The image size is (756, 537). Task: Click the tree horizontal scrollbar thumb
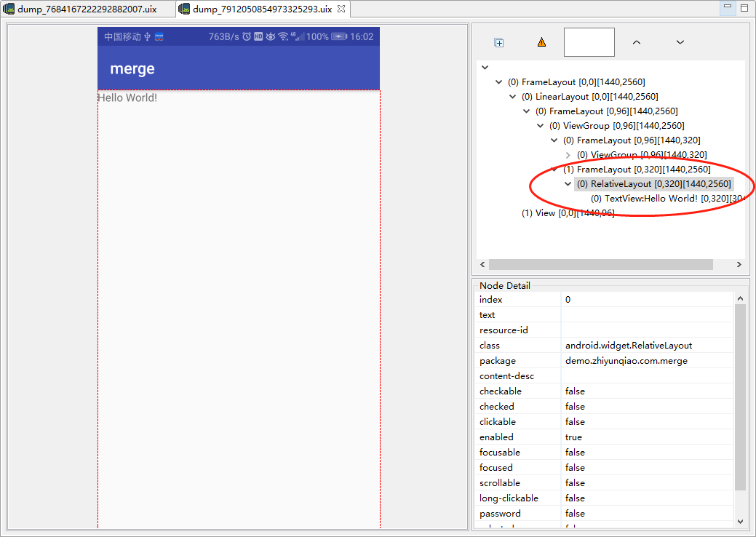tap(601, 265)
